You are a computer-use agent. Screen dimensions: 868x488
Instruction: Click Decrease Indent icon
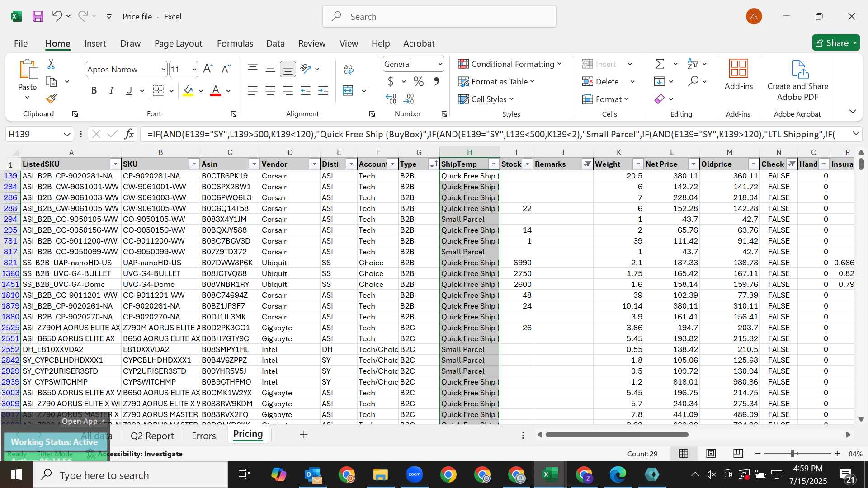tap(306, 90)
